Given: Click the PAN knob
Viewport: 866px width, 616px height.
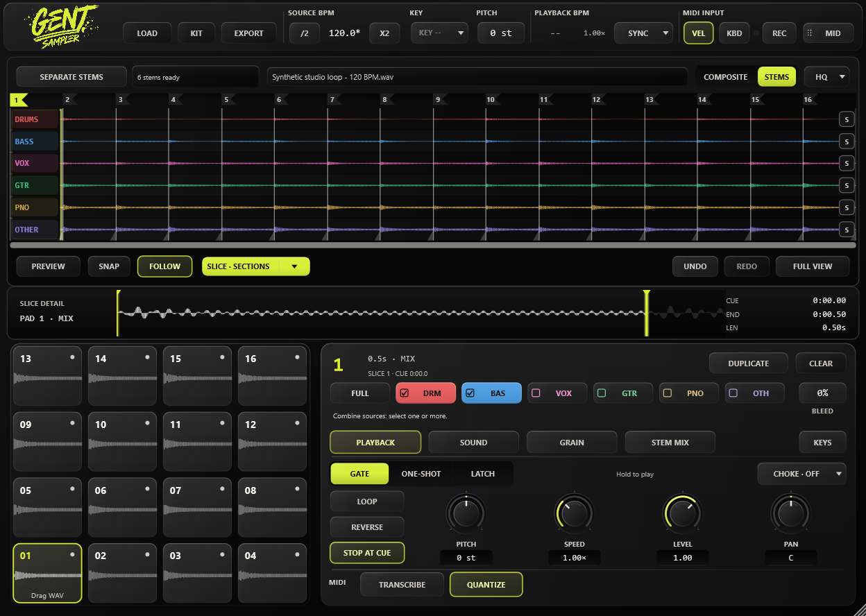Looking at the screenshot, I should coord(790,513).
